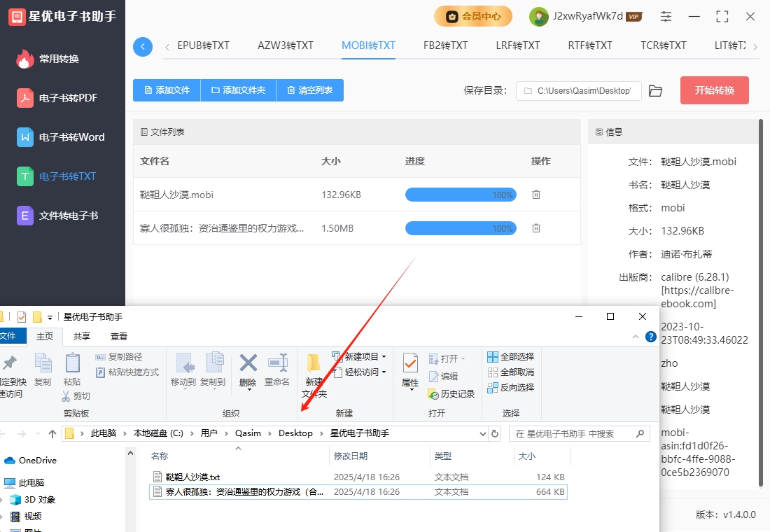This screenshot has width=770, height=532.
Task: Switch to the LRF转TXT tab
Action: [x=517, y=45]
